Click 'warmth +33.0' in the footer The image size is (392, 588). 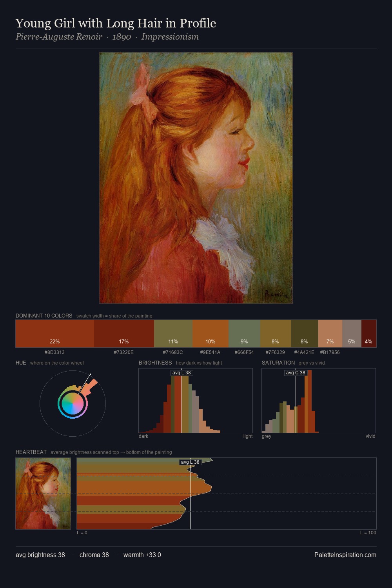click(x=142, y=555)
